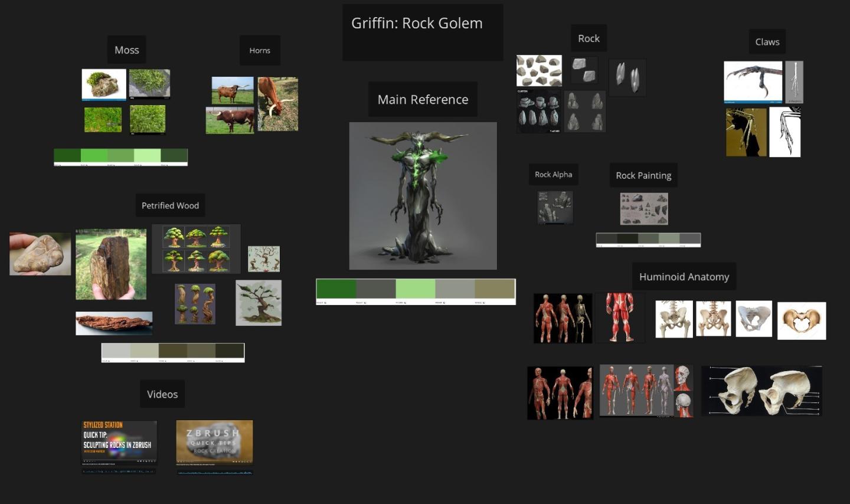The width and height of the screenshot is (850, 504).
Task: Pick the darkest swatch in Petrified Wood palette
Action: (230, 351)
